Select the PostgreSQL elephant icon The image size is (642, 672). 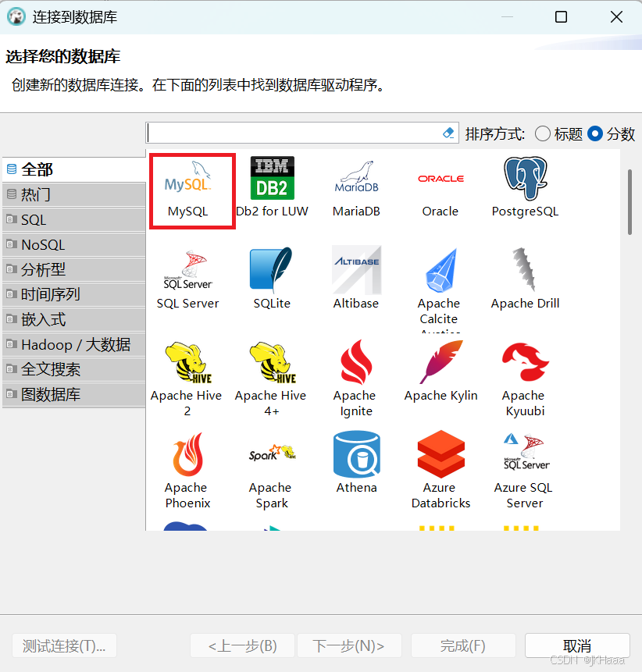pos(525,188)
